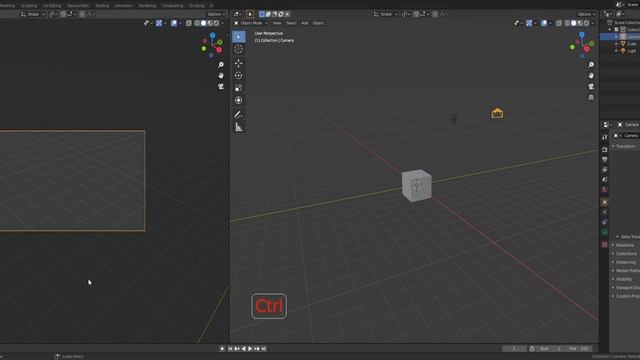Screen dimensions: 640x360
Task: Switch right viewport to wireframe shading
Action: tap(567, 23)
